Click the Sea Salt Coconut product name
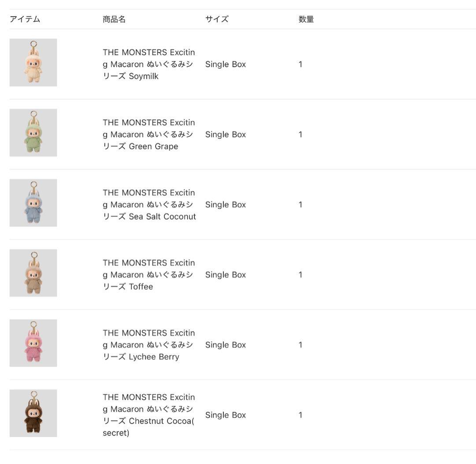The image size is (476, 464). [149, 204]
